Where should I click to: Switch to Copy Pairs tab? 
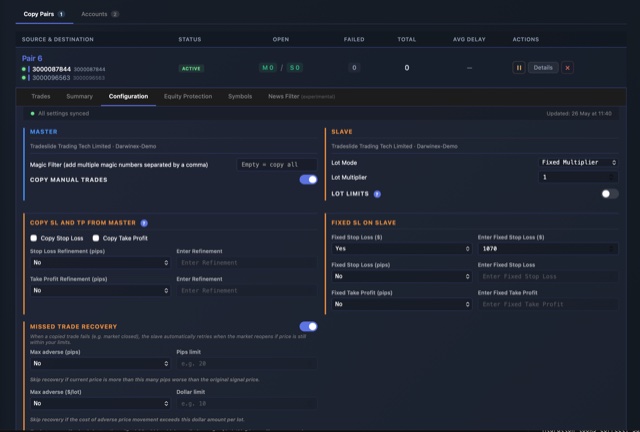44,14
